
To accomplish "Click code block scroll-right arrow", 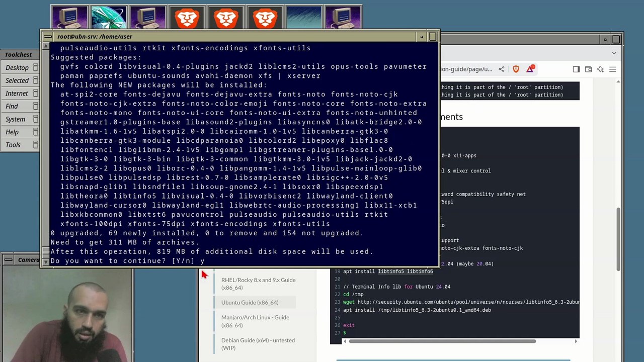I will 576,341.
